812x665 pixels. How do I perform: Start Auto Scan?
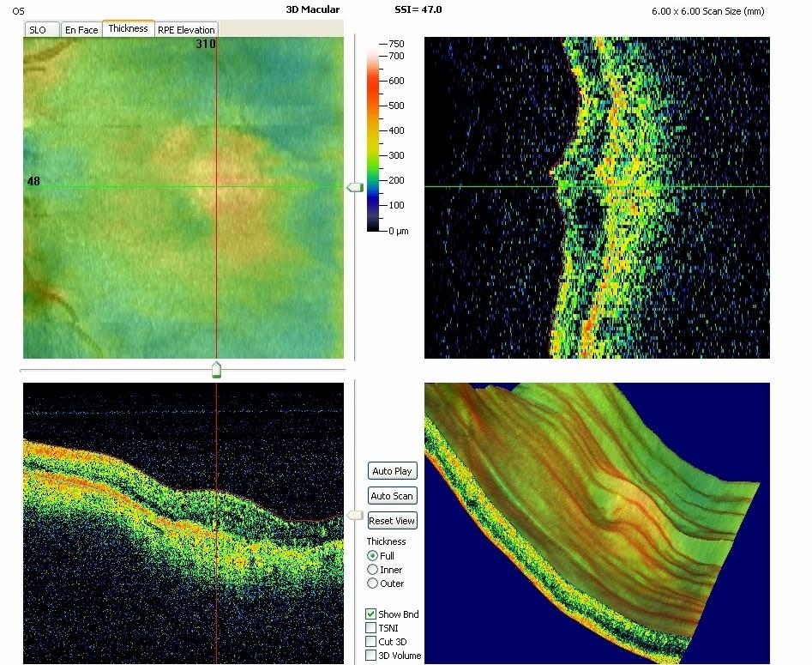click(392, 496)
